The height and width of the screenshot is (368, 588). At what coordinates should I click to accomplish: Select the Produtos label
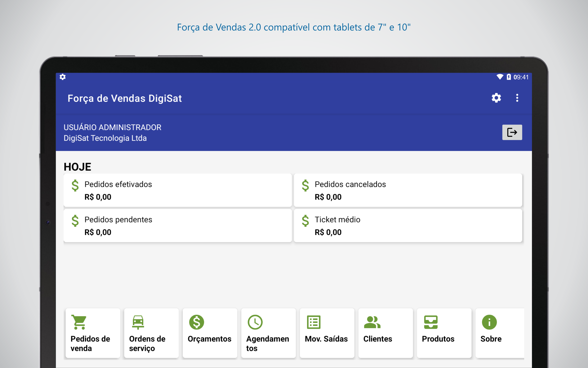coord(438,339)
